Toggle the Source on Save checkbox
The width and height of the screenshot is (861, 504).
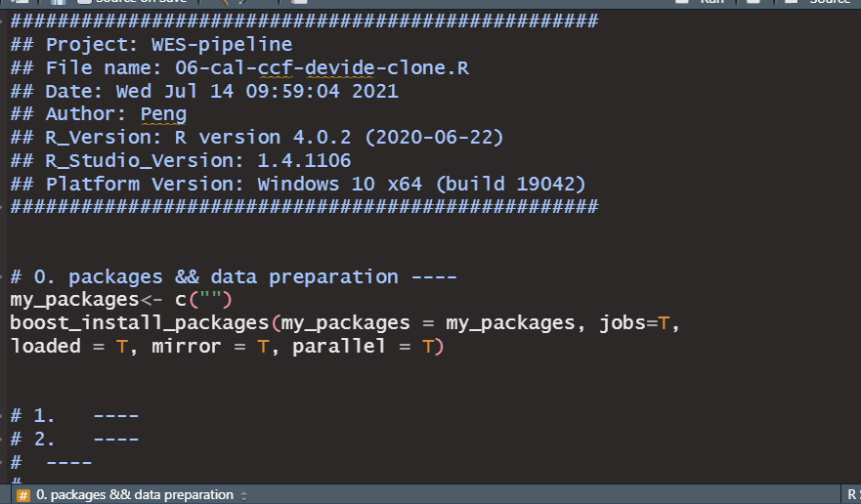coord(83,2)
